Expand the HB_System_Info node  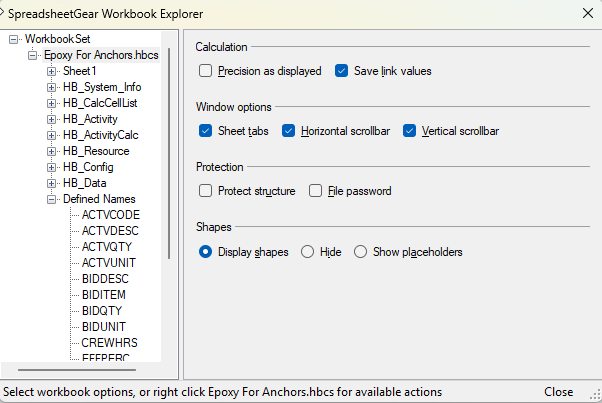[x=51, y=88]
